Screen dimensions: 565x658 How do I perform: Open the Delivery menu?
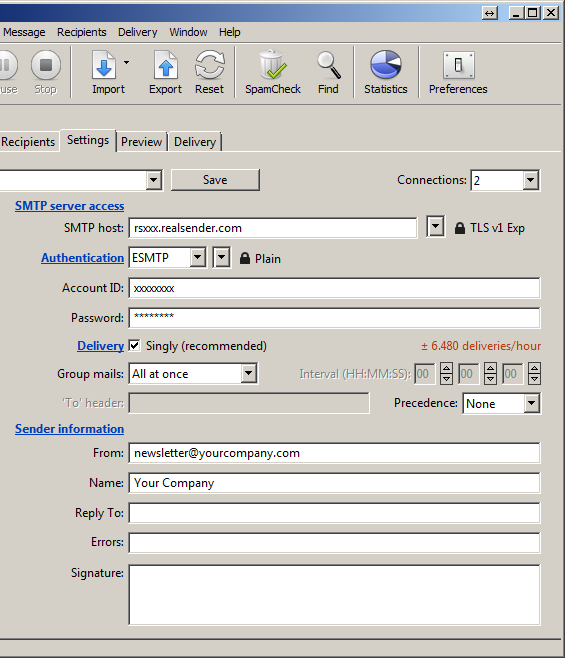click(x=138, y=32)
